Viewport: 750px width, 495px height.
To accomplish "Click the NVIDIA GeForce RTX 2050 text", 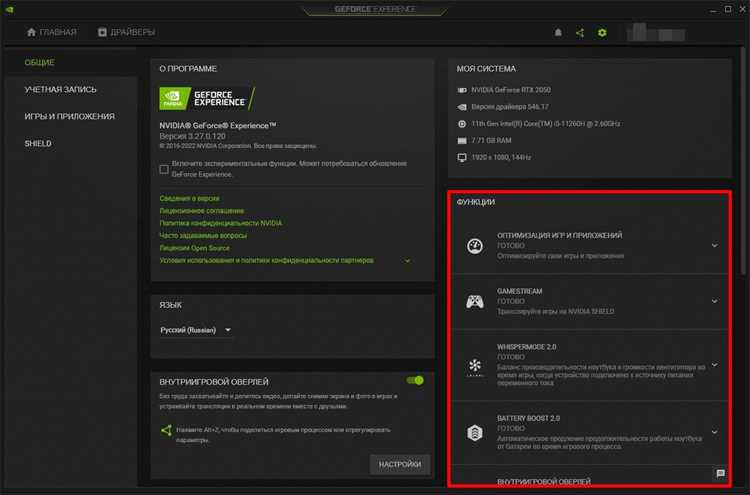I will coord(511,90).
